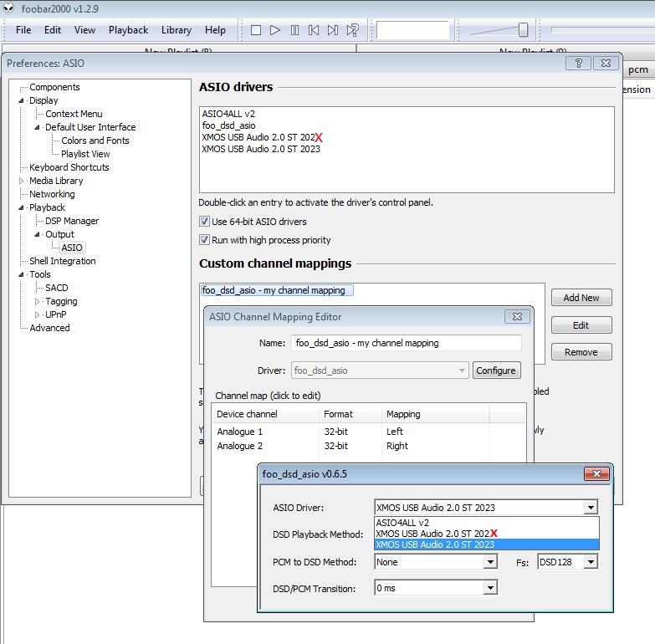Click the Configure driver button

[496, 371]
